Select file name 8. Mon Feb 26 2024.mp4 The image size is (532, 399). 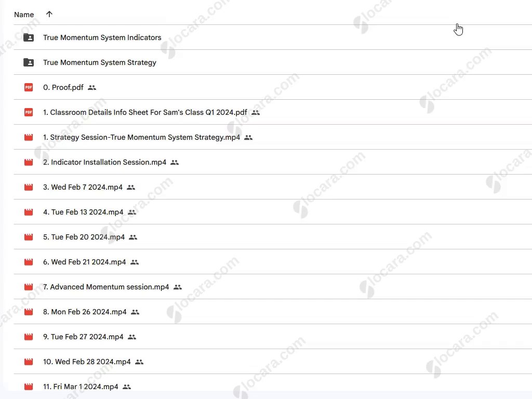tap(85, 312)
